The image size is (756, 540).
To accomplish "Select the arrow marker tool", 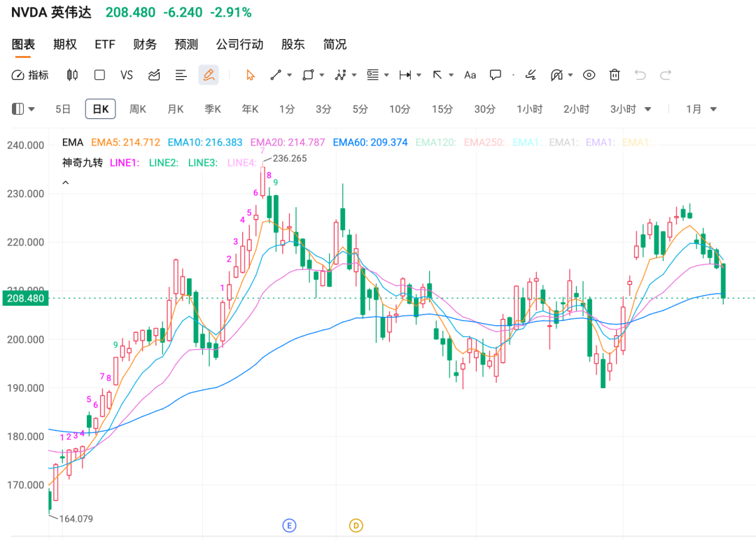I will click(437, 75).
